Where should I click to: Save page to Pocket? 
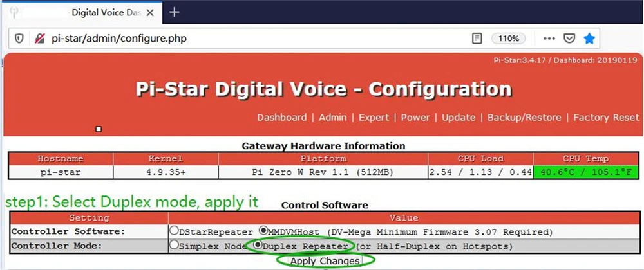coord(569,39)
